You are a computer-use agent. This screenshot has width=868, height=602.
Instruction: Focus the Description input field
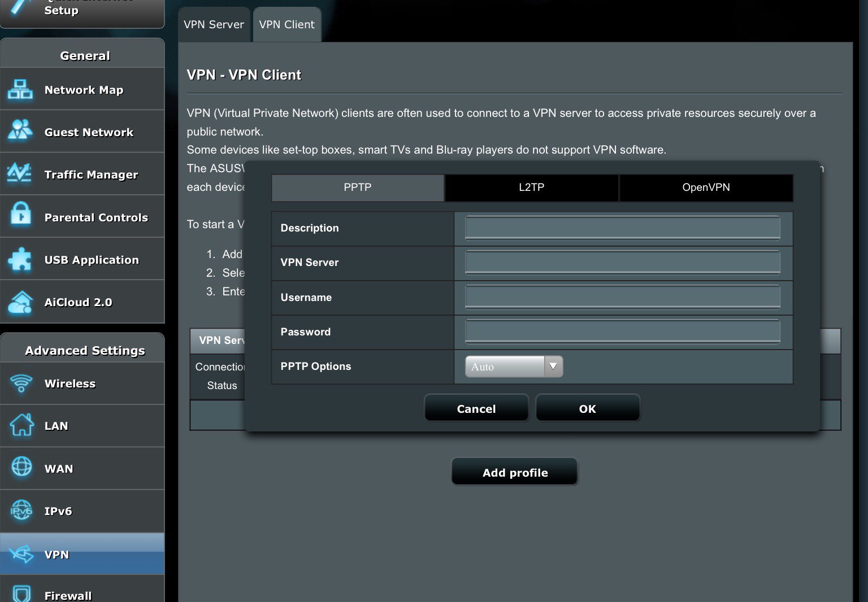(622, 228)
